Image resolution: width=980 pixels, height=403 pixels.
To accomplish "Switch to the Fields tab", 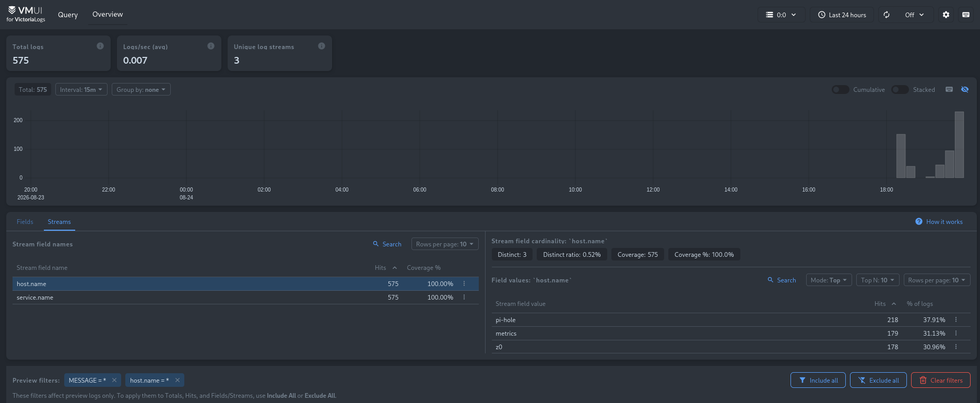I will [25, 221].
